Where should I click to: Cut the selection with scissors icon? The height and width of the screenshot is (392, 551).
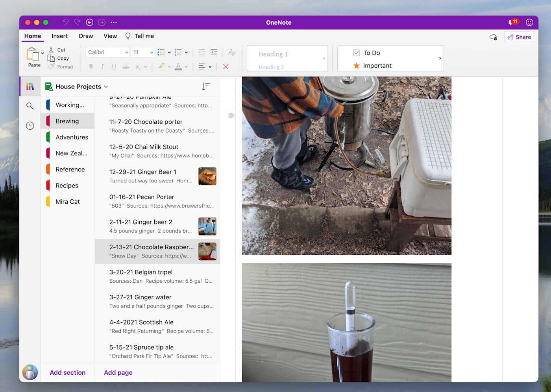(51, 50)
